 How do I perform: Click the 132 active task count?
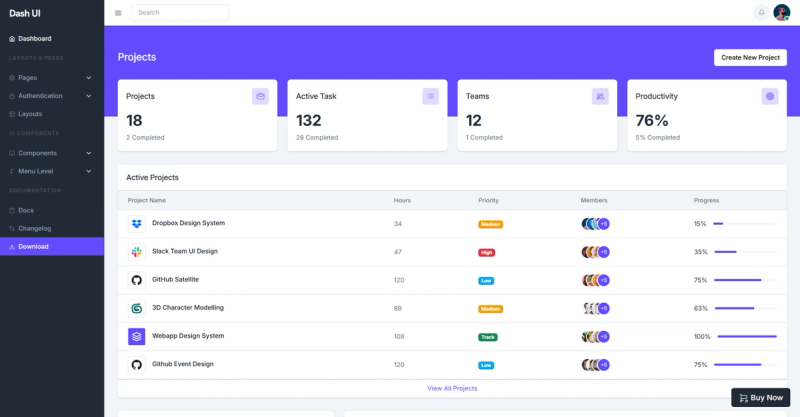309,121
